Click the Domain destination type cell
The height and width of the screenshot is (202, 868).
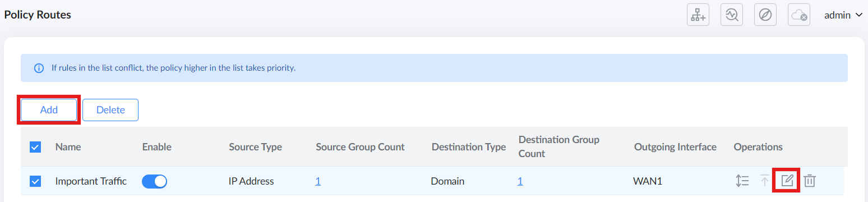pyautogui.click(x=447, y=181)
